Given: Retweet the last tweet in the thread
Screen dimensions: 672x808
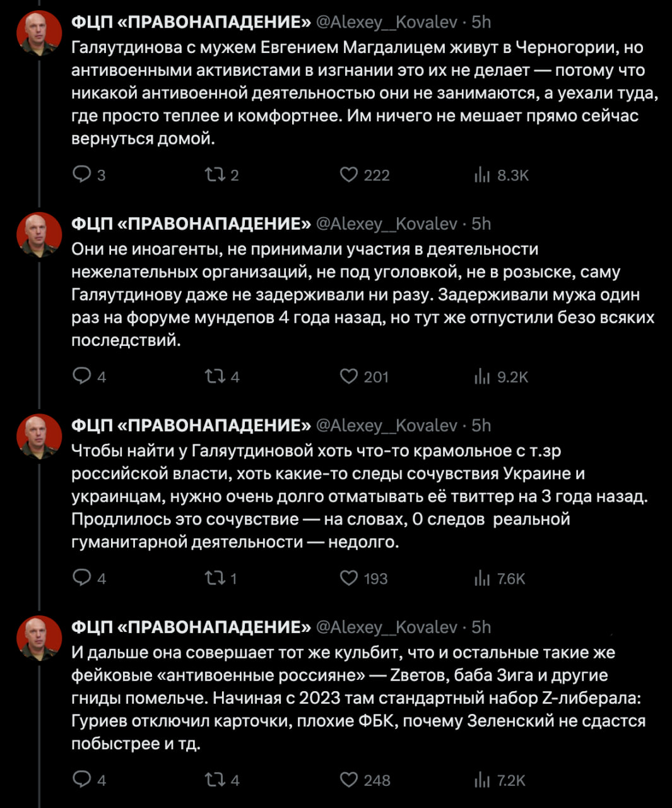Looking at the screenshot, I should tap(215, 780).
